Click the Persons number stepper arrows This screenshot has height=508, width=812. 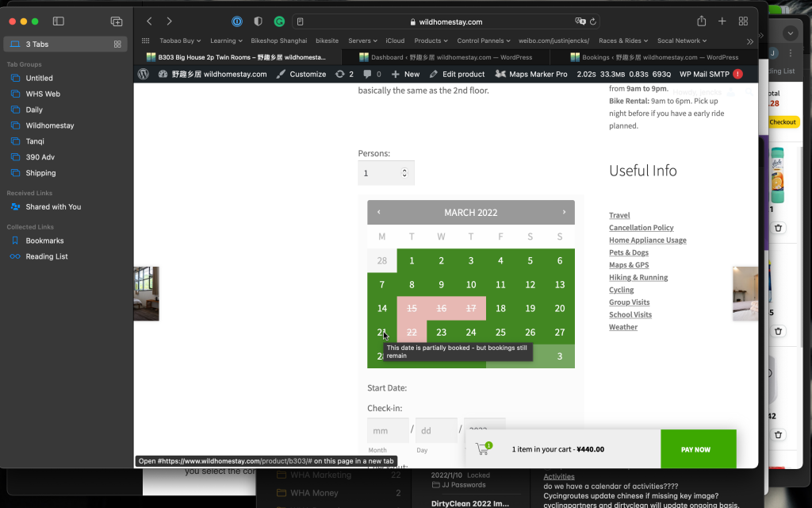404,173
